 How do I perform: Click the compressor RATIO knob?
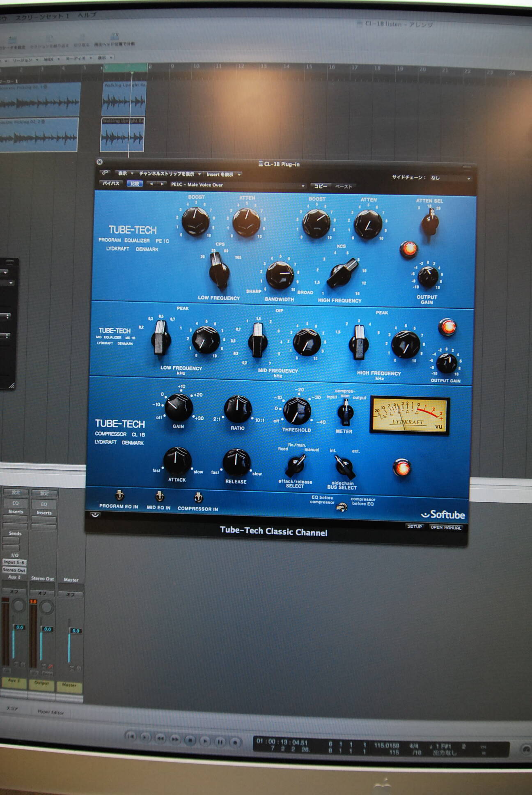tap(238, 409)
